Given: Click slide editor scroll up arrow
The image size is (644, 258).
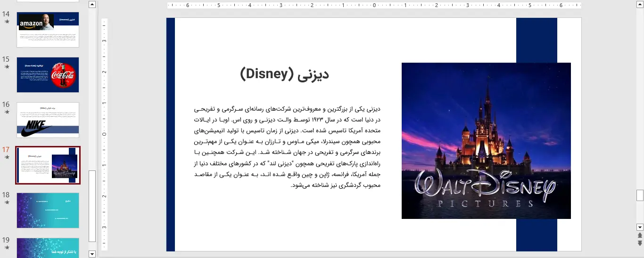Looking at the screenshot, I should 640,4.
